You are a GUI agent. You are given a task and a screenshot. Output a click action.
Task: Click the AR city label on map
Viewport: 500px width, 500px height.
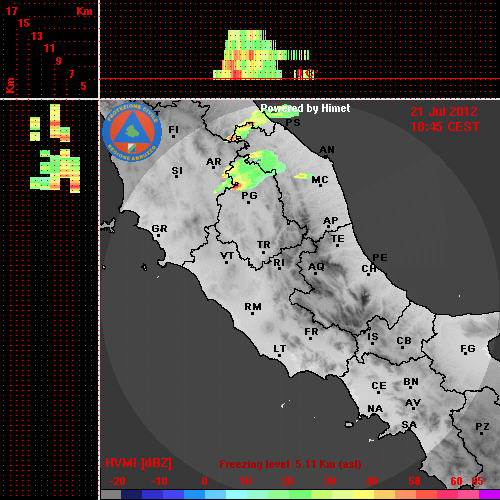tap(214, 162)
